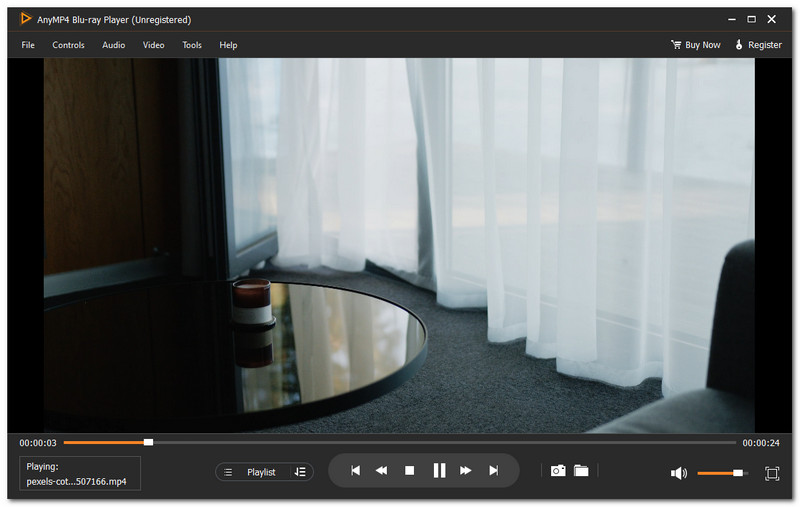Minimize the player window

[732, 19]
